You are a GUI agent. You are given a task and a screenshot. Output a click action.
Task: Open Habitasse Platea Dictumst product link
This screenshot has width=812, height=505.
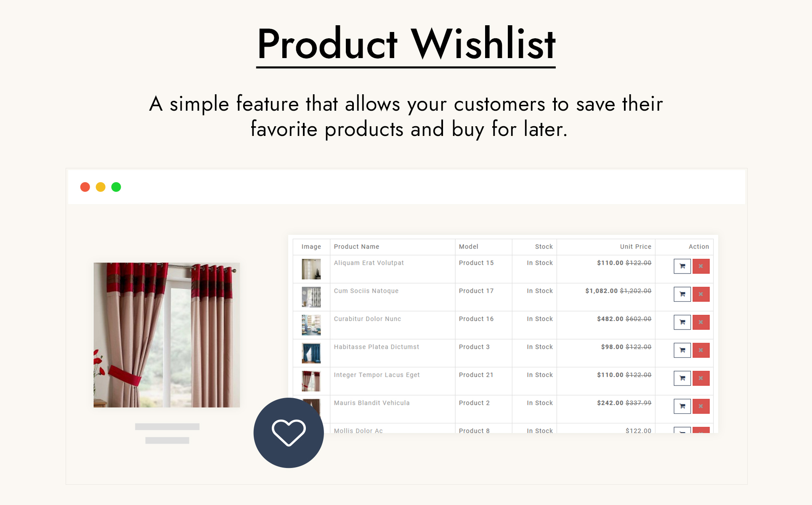pos(377,347)
